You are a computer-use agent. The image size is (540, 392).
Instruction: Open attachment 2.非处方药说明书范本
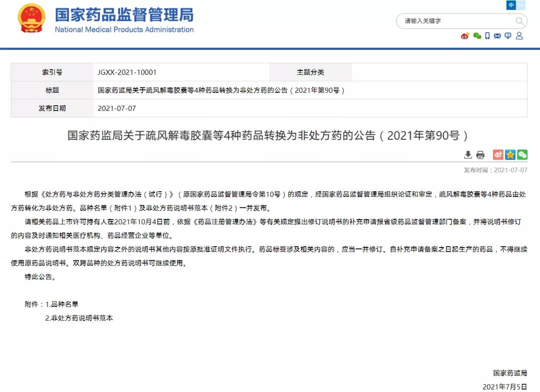79,318
